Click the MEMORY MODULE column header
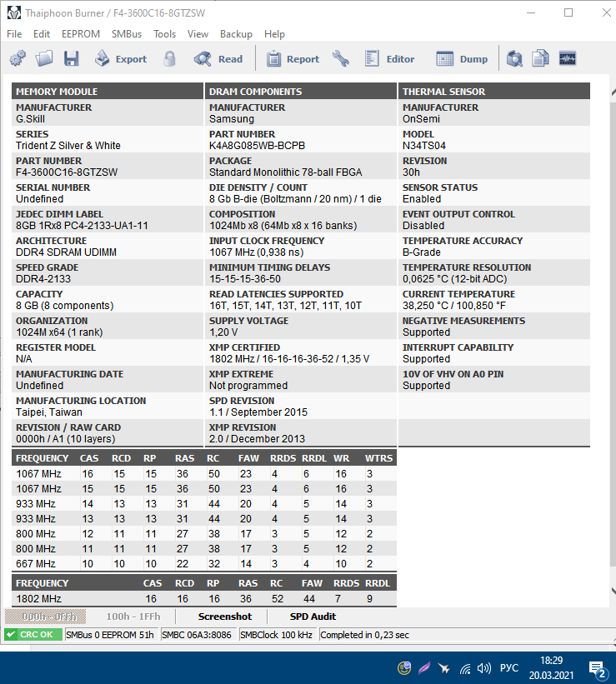Image resolution: width=616 pixels, height=684 pixels. [x=108, y=92]
